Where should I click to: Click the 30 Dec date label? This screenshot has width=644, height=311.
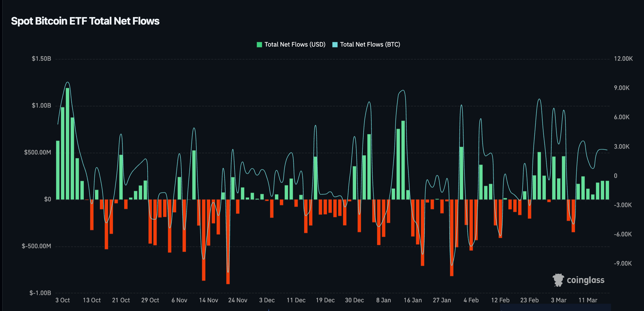(354, 300)
